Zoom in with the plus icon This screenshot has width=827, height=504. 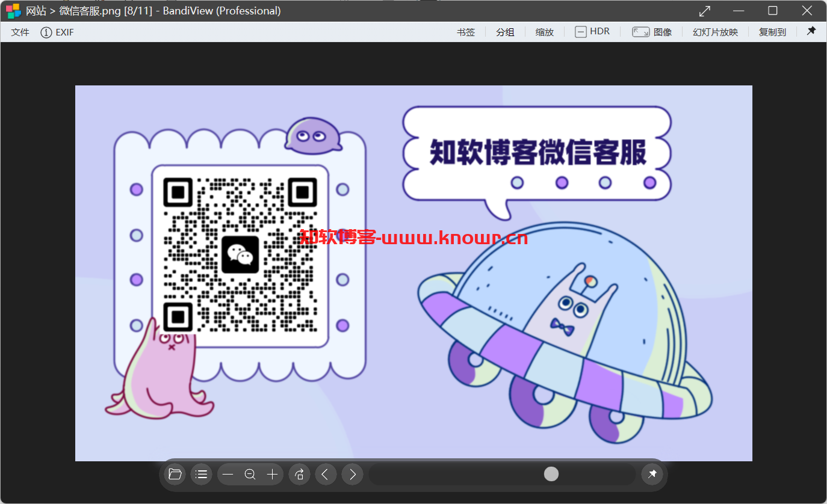(272, 475)
